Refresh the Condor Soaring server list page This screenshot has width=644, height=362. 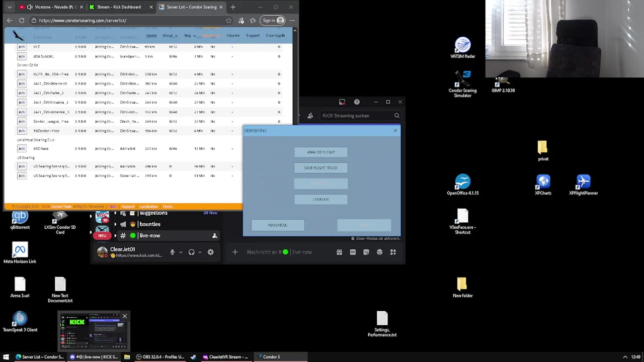click(x=22, y=21)
